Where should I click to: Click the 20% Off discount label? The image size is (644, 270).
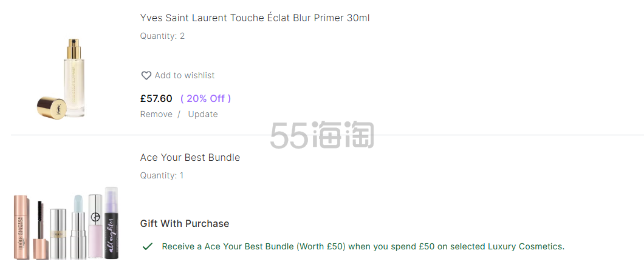pyautogui.click(x=205, y=98)
